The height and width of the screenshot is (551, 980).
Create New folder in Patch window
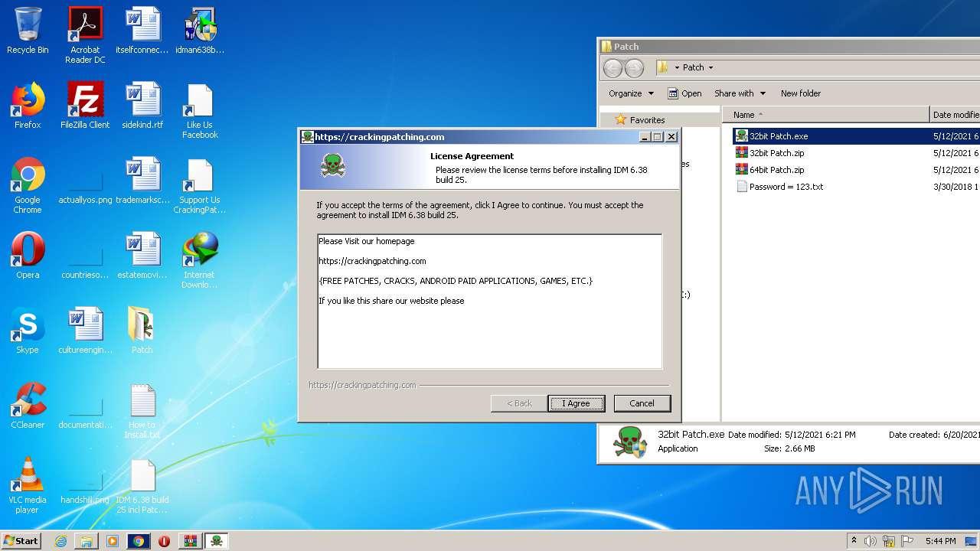pyautogui.click(x=801, y=93)
